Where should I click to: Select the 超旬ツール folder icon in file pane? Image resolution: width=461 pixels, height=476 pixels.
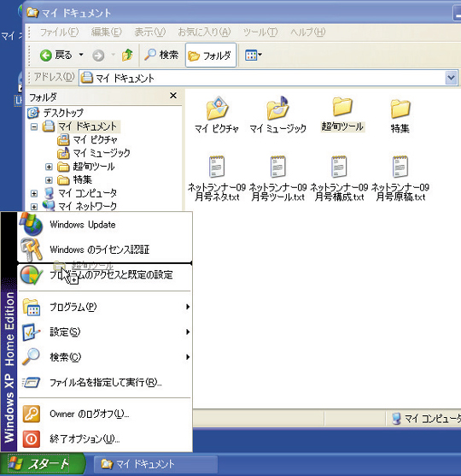coord(342,106)
